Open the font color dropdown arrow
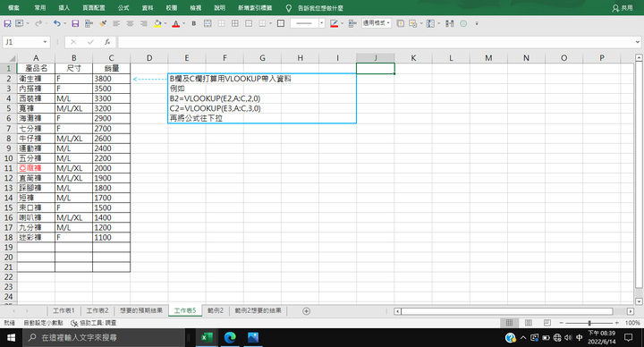The height and width of the screenshot is (347, 644). [x=183, y=23]
